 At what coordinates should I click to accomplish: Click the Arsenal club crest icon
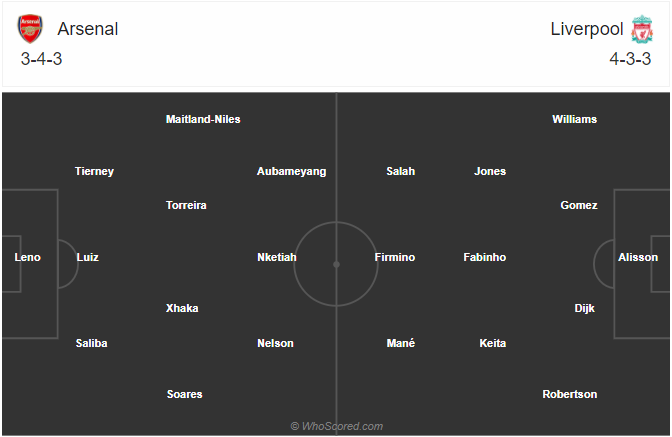click(30, 29)
